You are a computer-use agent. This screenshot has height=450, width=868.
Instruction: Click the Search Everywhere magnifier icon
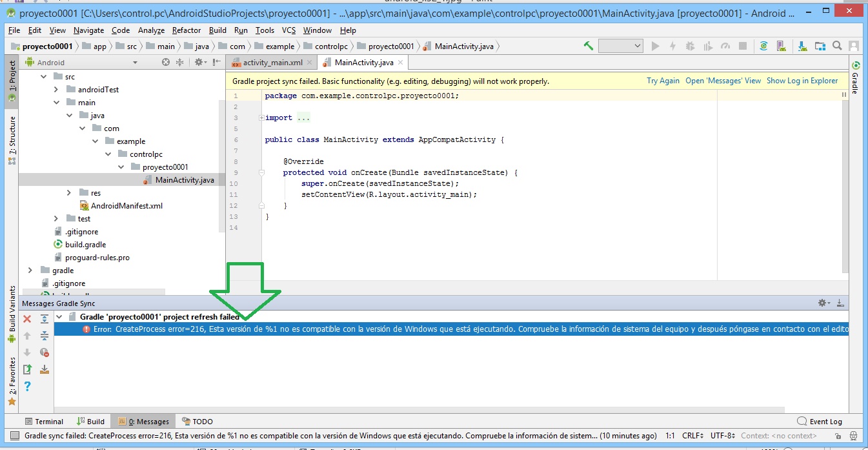pos(837,46)
